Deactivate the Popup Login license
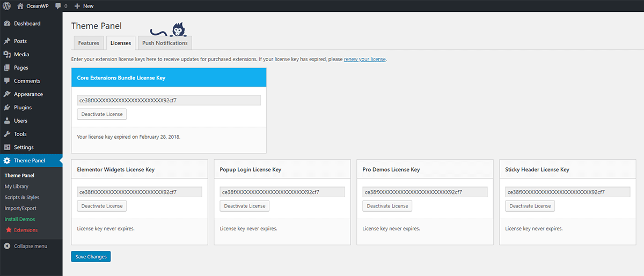The width and height of the screenshot is (644, 276). [245, 206]
